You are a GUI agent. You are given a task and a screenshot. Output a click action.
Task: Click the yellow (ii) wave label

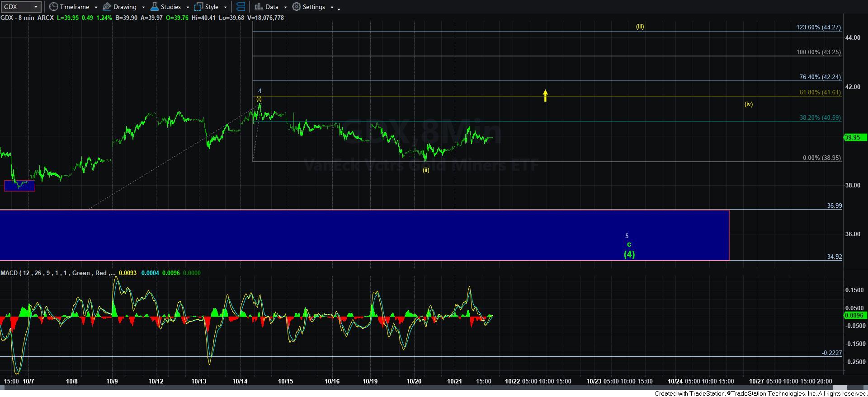point(426,170)
